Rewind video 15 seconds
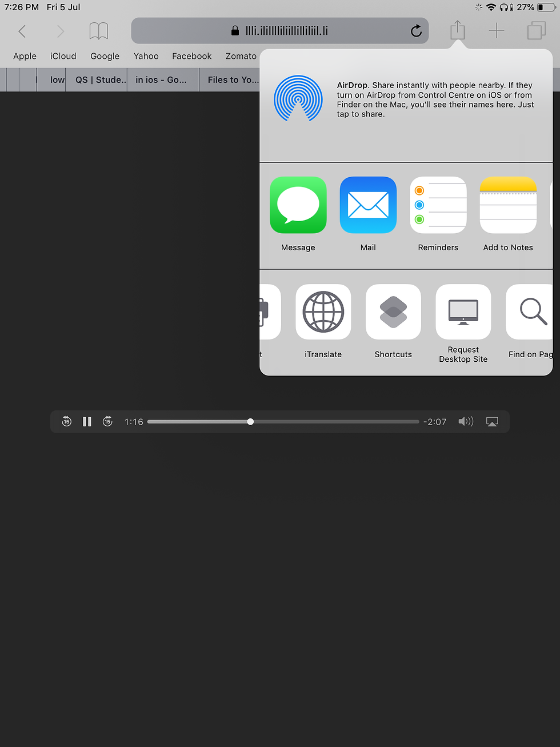The image size is (560, 747). click(66, 421)
